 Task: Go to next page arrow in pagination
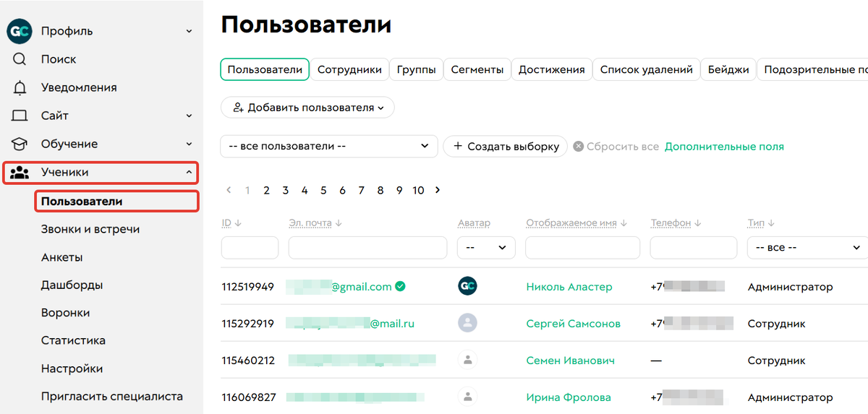437,190
